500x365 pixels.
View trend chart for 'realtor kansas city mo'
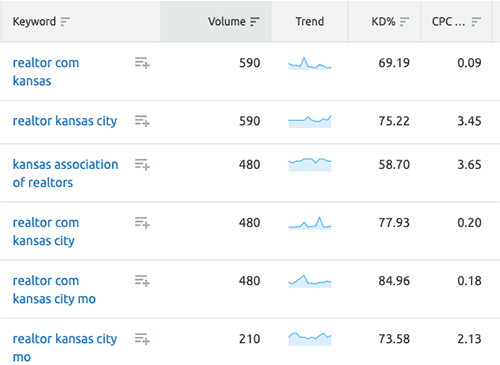point(310,339)
